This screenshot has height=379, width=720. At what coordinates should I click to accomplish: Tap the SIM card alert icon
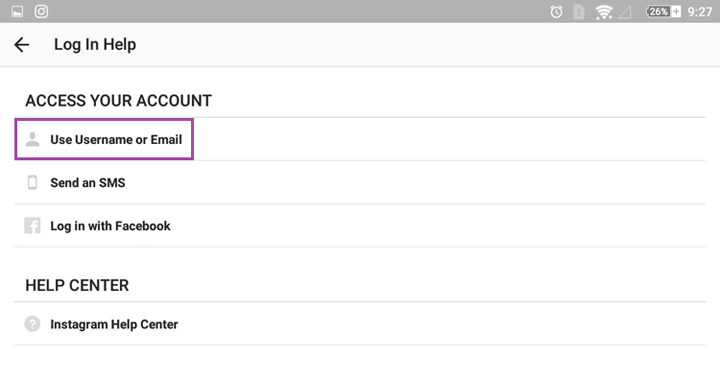579,12
